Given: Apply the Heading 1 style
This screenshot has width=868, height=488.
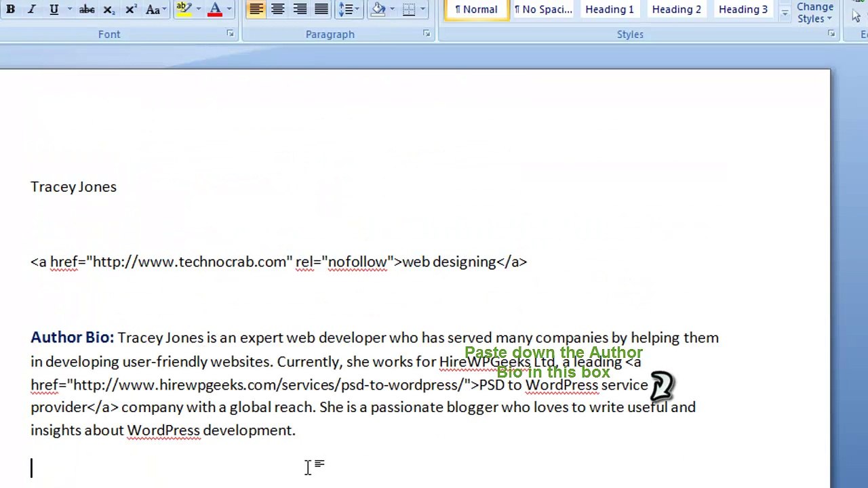Looking at the screenshot, I should coord(610,9).
